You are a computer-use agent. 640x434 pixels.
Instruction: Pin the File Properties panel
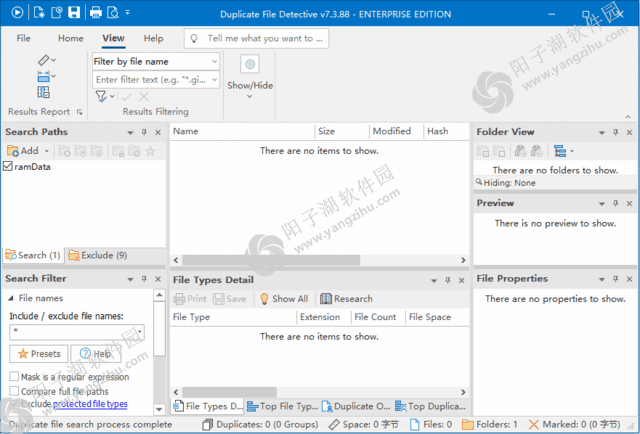click(x=616, y=279)
